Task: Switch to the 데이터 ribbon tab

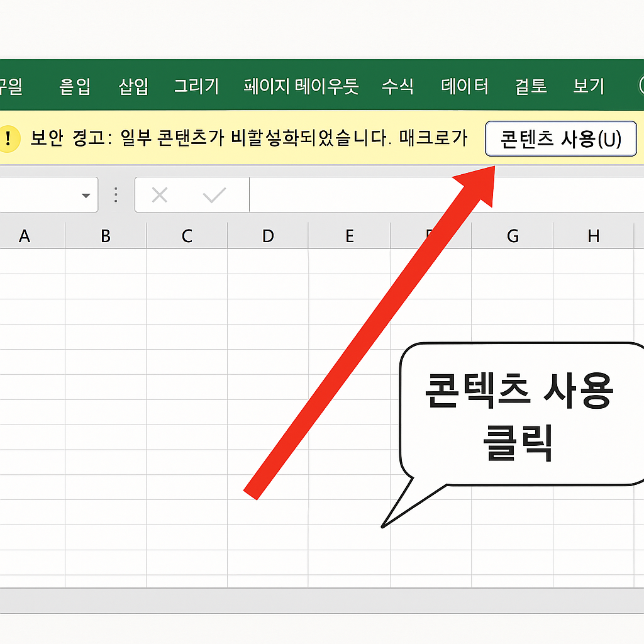Action: 465,87
